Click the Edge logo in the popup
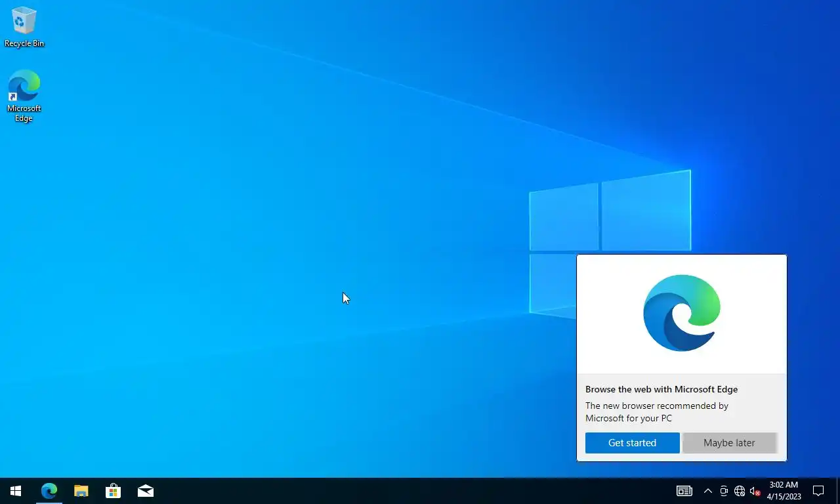The width and height of the screenshot is (840, 504). (x=682, y=313)
